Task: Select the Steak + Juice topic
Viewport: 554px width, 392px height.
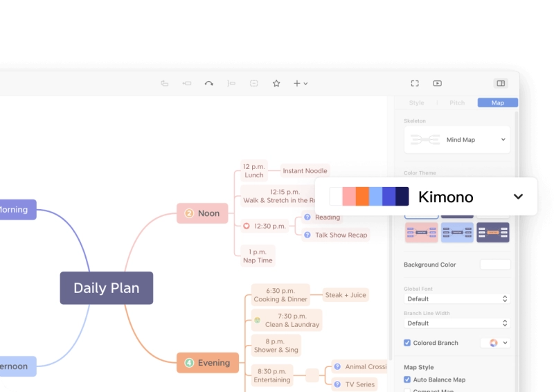Action: click(x=346, y=295)
